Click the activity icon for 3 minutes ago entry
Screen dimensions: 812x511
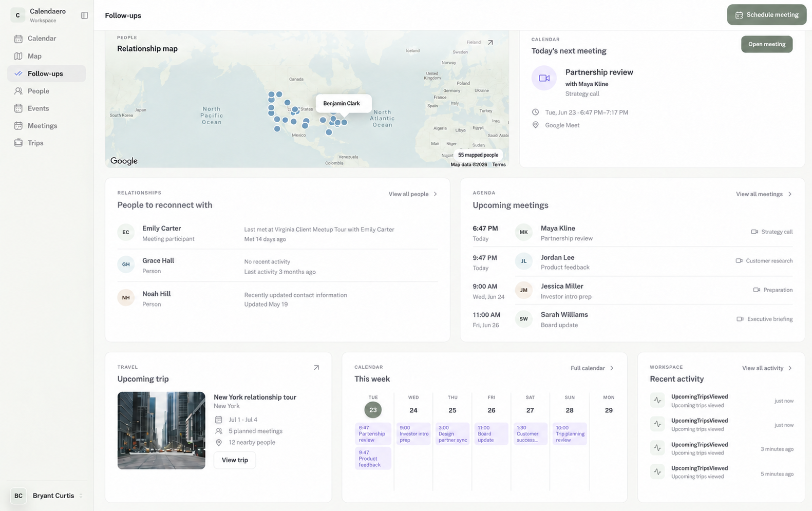click(x=657, y=448)
